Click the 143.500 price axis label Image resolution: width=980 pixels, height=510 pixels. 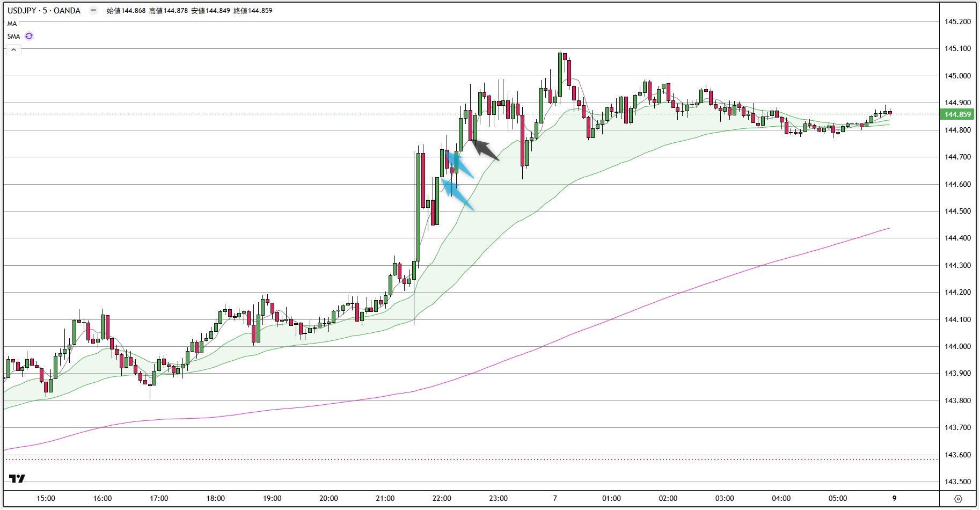point(957,482)
